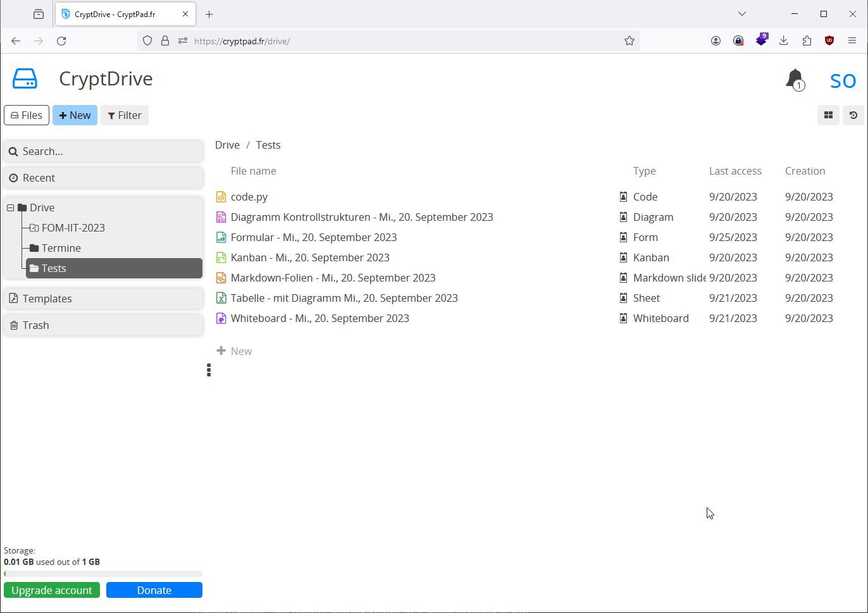Click the CryptDrive drive logo icon
This screenshot has height=613, width=868.
[25, 79]
